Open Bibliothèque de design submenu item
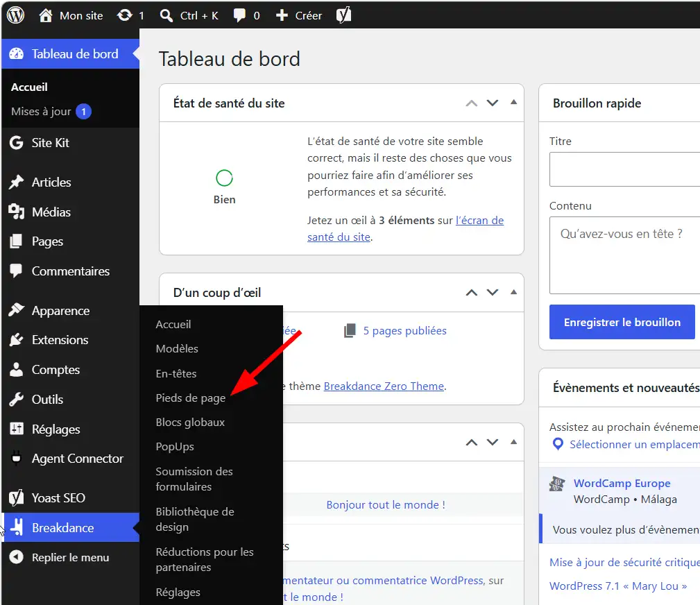Image resolution: width=700 pixels, height=605 pixels. [195, 519]
